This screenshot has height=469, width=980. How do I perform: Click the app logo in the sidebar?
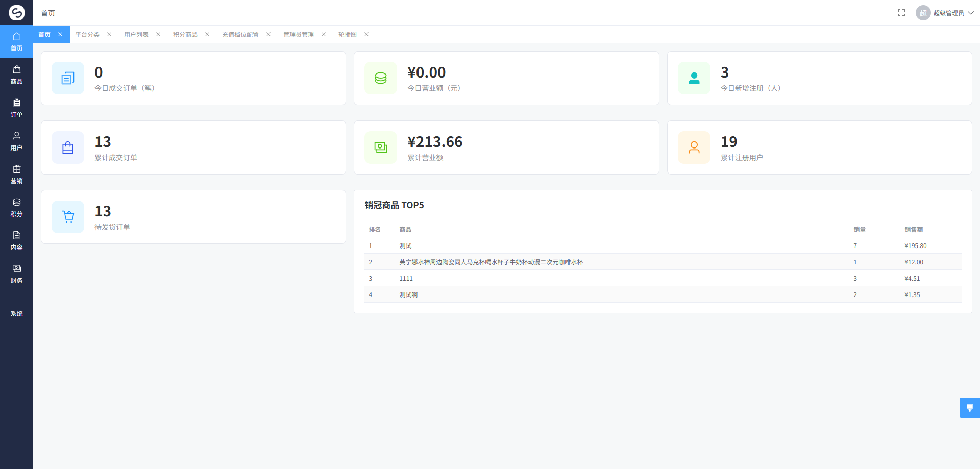[x=16, y=13]
